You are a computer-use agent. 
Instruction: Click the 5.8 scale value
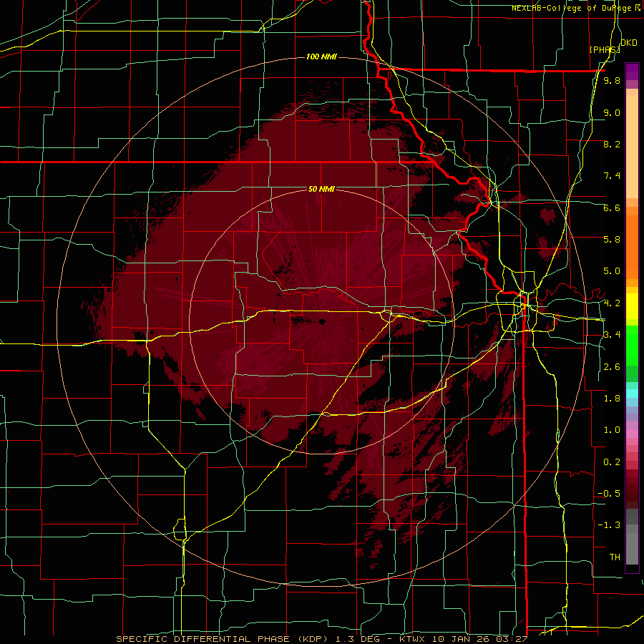click(x=612, y=240)
